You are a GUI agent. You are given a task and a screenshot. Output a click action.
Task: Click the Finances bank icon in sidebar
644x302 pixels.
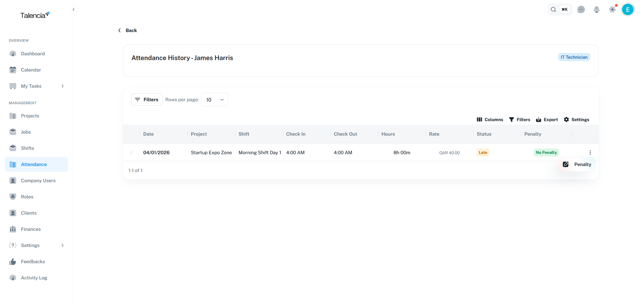point(13,229)
